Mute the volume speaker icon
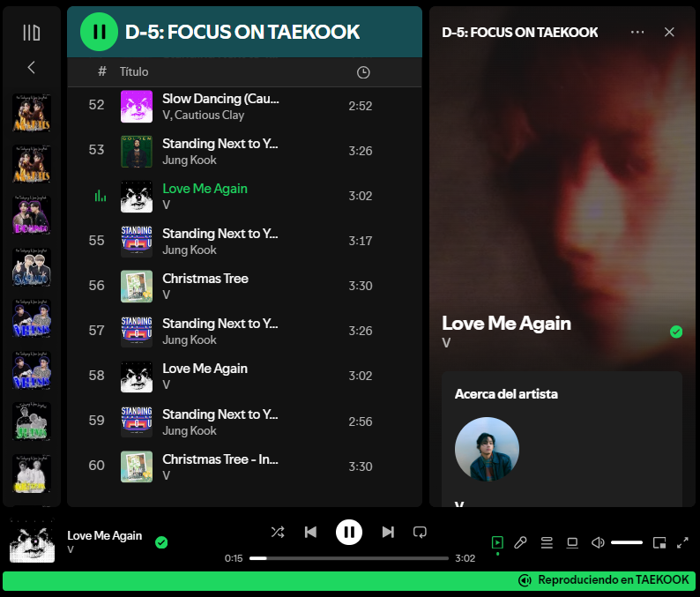The height and width of the screenshot is (597, 700). pos(598,542)
